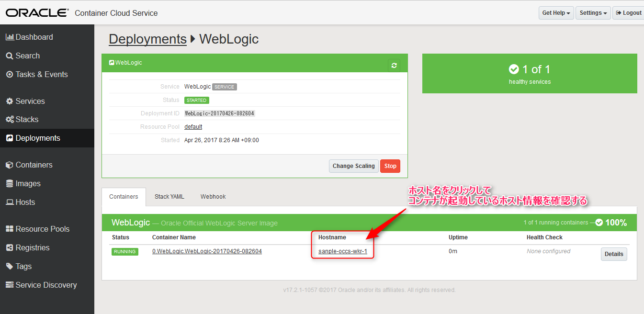The height and width of the screenshot is (314, 644).
Task: Go to Tasks & Events
Action: point(47,74)
